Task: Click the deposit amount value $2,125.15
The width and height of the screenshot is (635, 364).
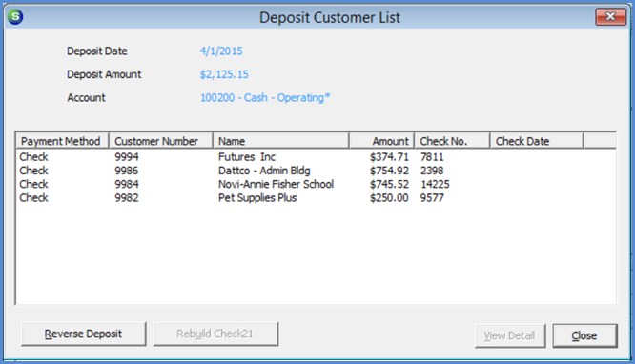Action: [224, 74]
